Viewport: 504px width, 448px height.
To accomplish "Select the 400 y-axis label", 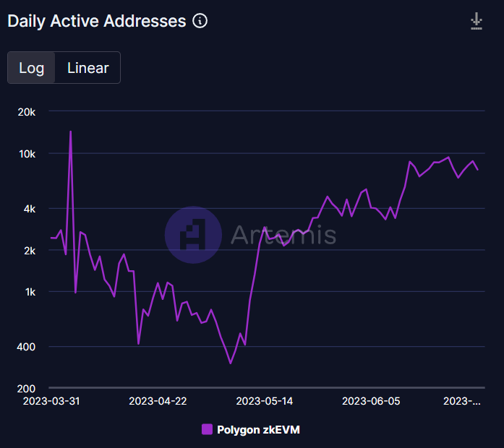I will point(26,347).
